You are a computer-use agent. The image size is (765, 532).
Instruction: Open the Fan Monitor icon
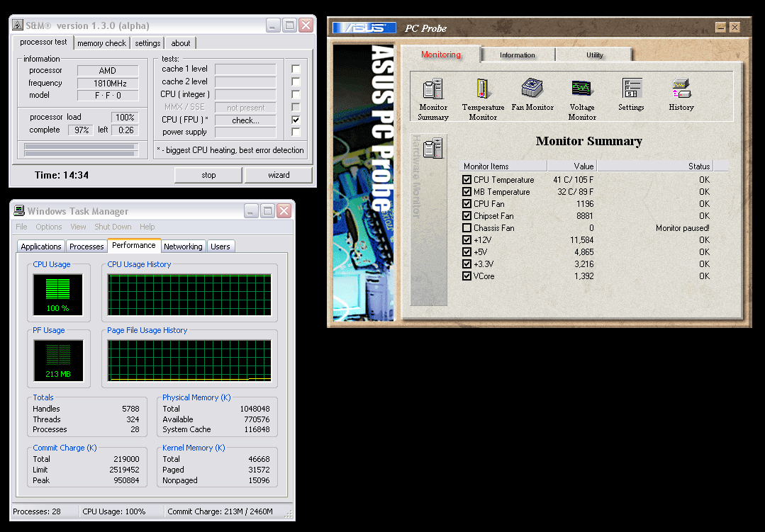coord(532,95)
